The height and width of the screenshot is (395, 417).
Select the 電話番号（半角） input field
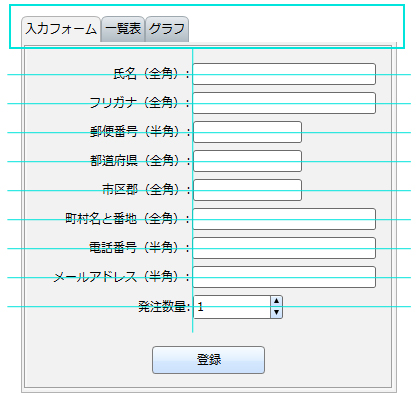[284, 248]
